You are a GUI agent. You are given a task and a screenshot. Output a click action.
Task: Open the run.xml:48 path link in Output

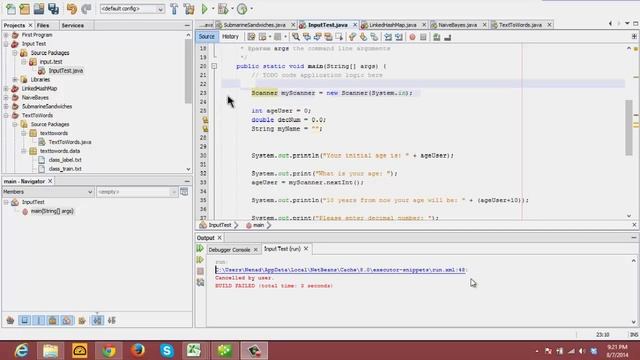tap(341, 270)
